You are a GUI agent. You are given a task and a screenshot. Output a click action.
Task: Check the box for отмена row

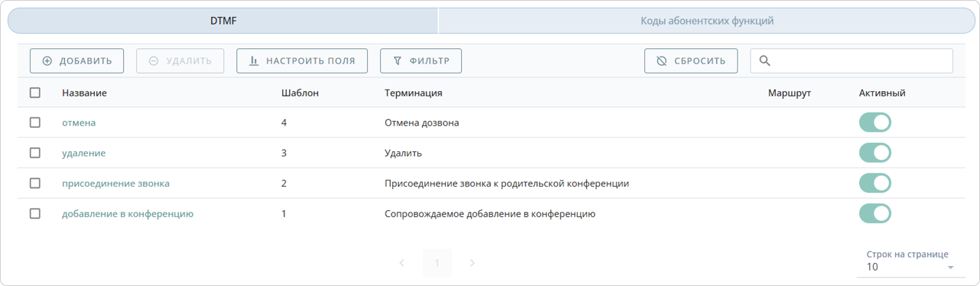pyautogui.click(x=35, y=122)
